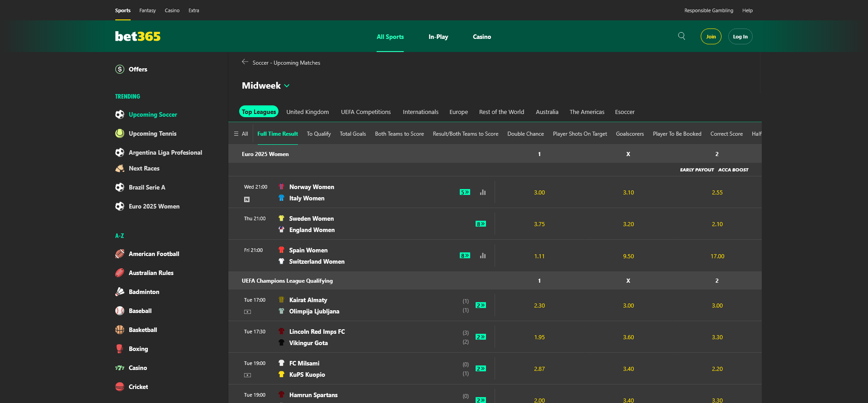Click neutral venue N icon for Norway match
This screenshot has width=868, height=403.
(247, 199)
